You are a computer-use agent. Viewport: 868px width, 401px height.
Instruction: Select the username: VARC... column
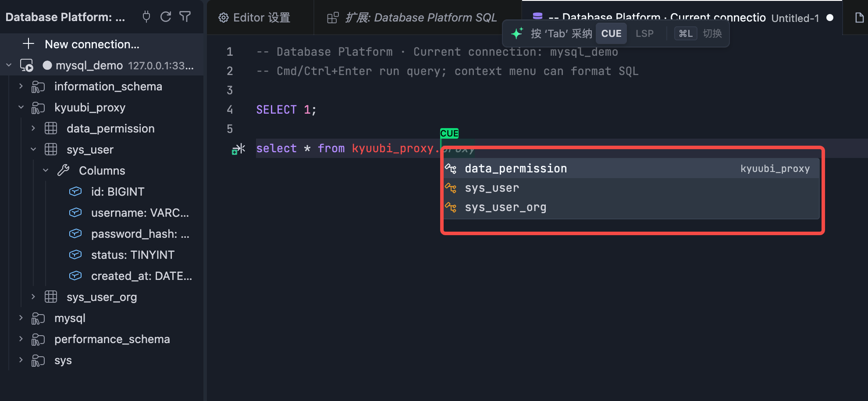point(140,213)
